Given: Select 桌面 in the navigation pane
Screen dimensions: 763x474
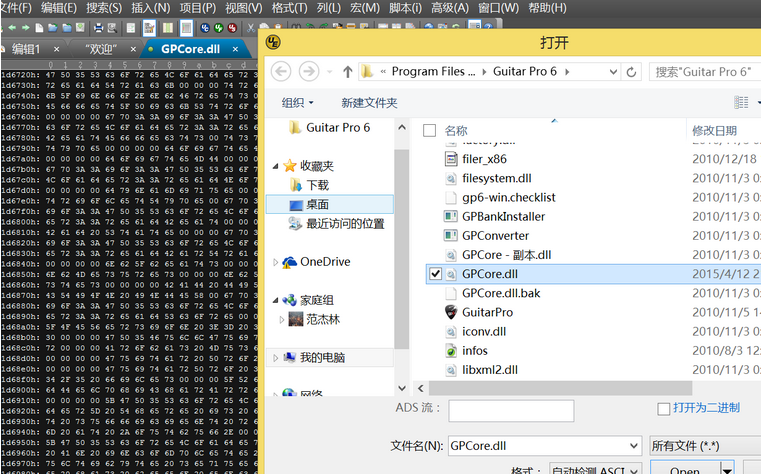Looking at the screenshot, I should coord(329,204).
